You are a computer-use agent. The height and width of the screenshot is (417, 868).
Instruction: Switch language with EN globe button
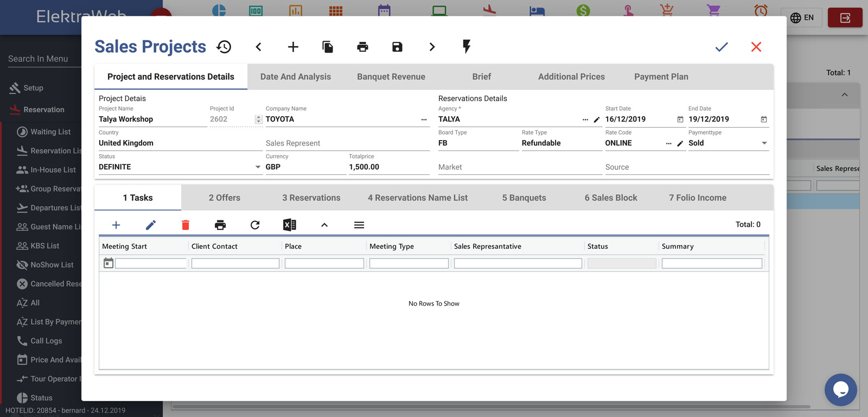[802, 18]
